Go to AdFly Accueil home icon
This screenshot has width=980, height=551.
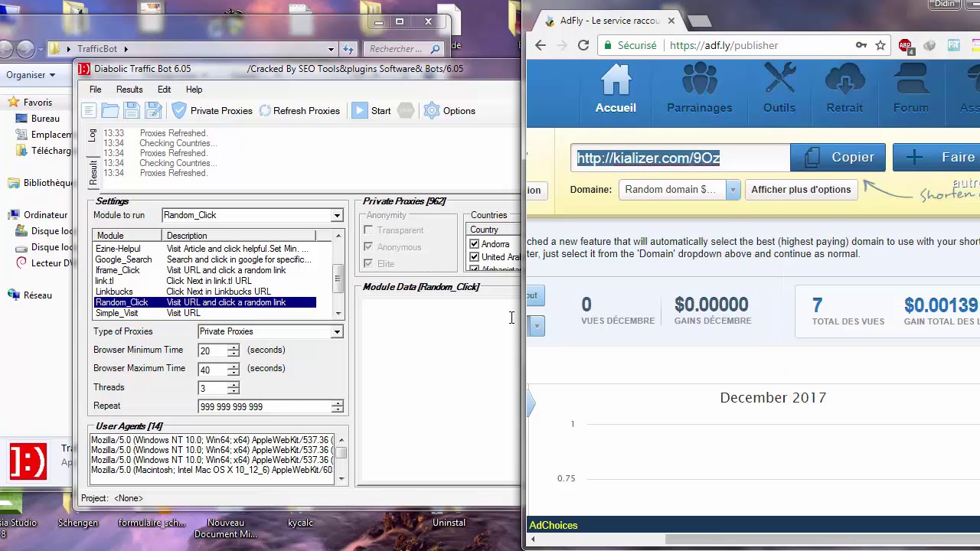tap(616, 89)
